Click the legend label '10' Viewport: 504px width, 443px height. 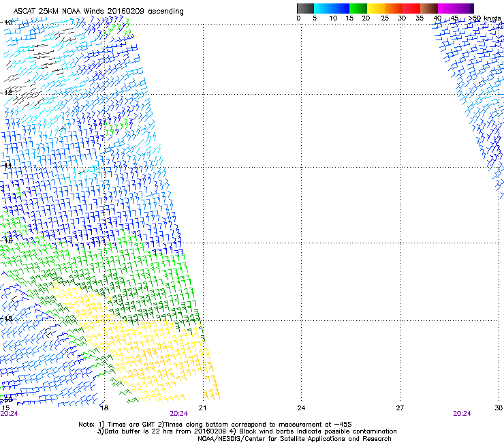[x=333, y=18]
